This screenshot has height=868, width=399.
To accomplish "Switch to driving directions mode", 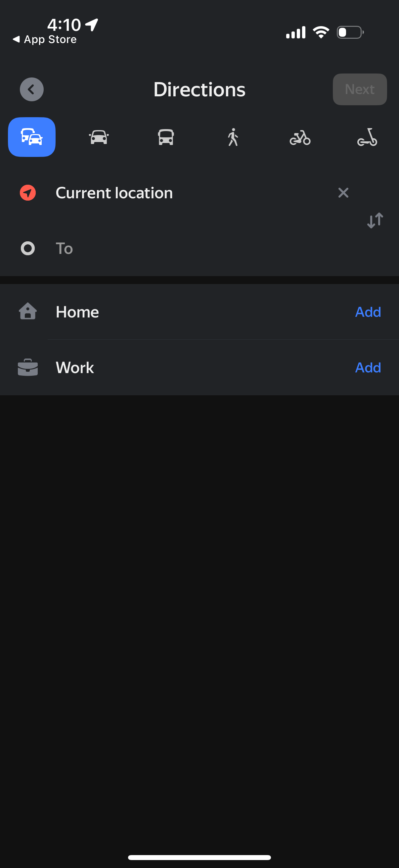I will (99, 137).
